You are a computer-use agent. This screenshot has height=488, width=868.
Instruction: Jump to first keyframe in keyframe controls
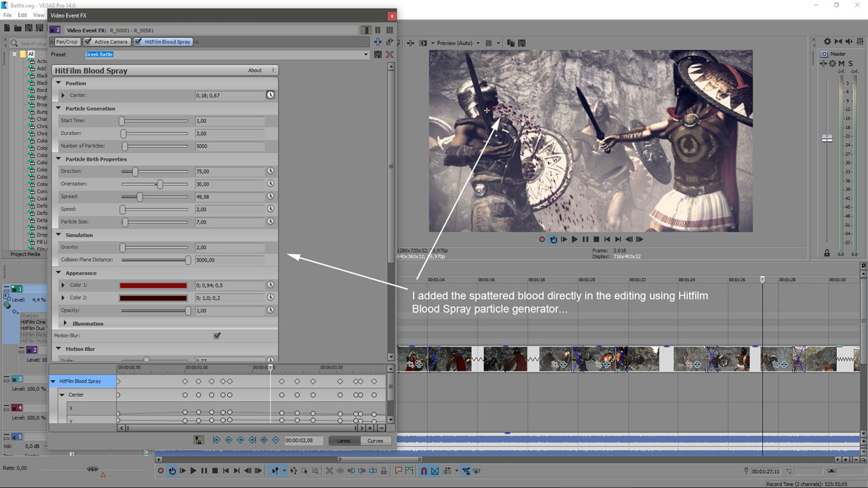pyautogui.click(x=217, y=440)
